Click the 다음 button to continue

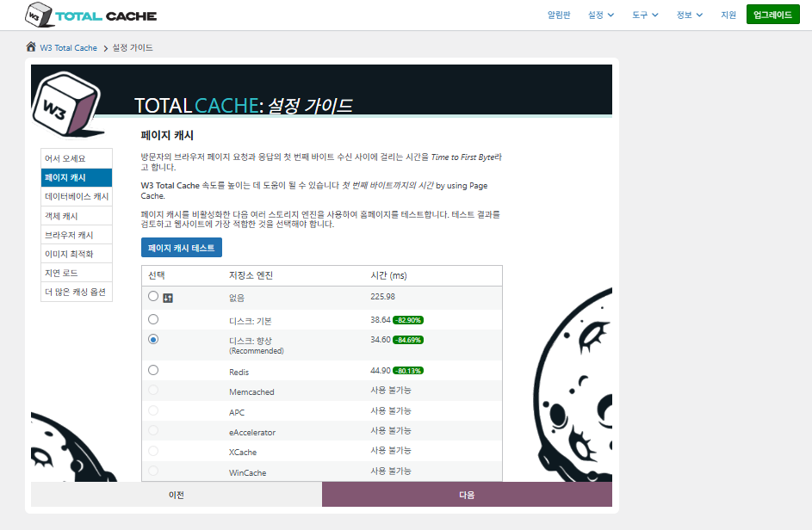(467, 494)
